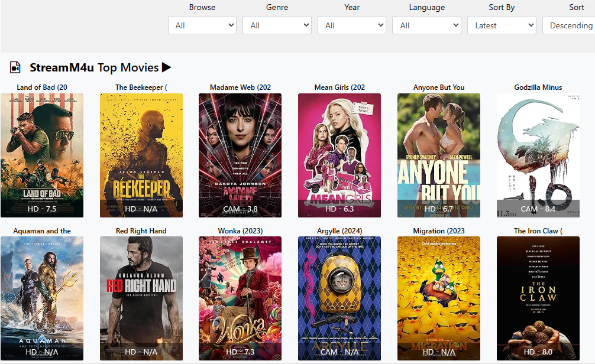
Task: Open the 'Aquaman and the' title link
Action: tap(42, 231)
